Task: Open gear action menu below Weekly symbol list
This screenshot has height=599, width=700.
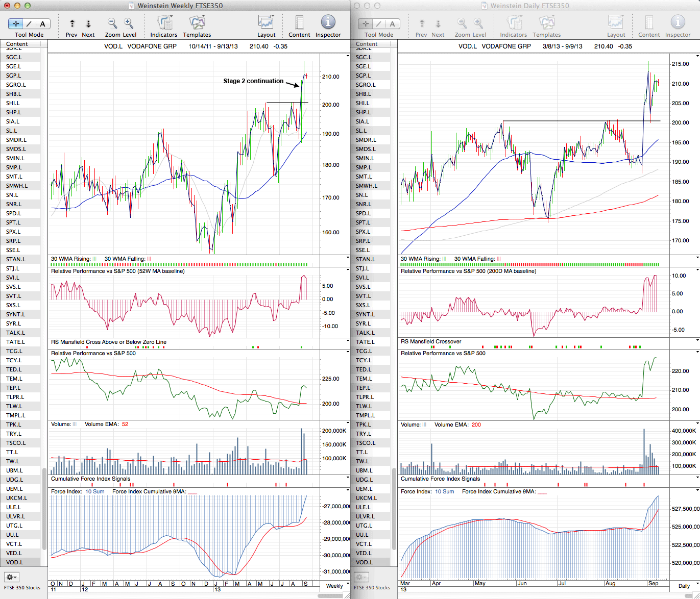Action: (11, 577)
